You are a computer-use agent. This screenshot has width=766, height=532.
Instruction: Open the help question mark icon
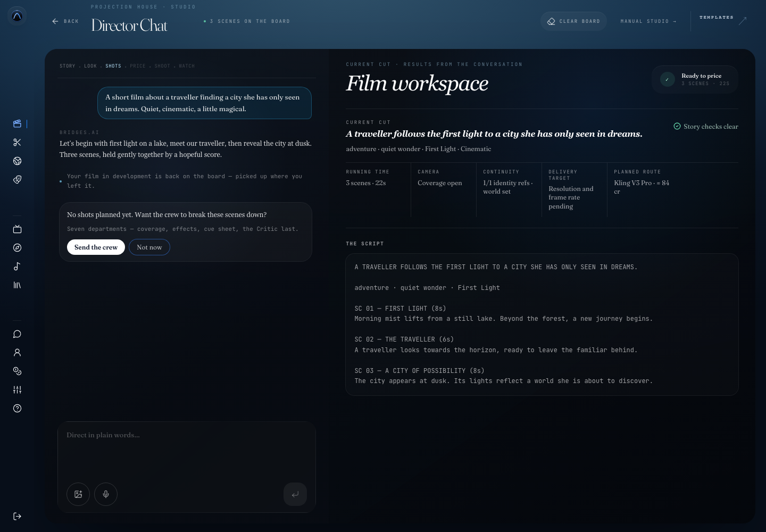17,409
